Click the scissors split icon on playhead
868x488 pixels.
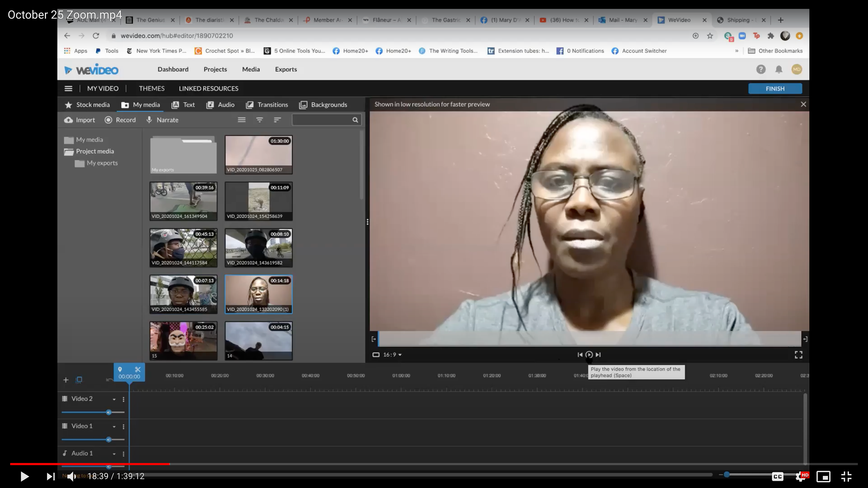click(x=137, y=369)
